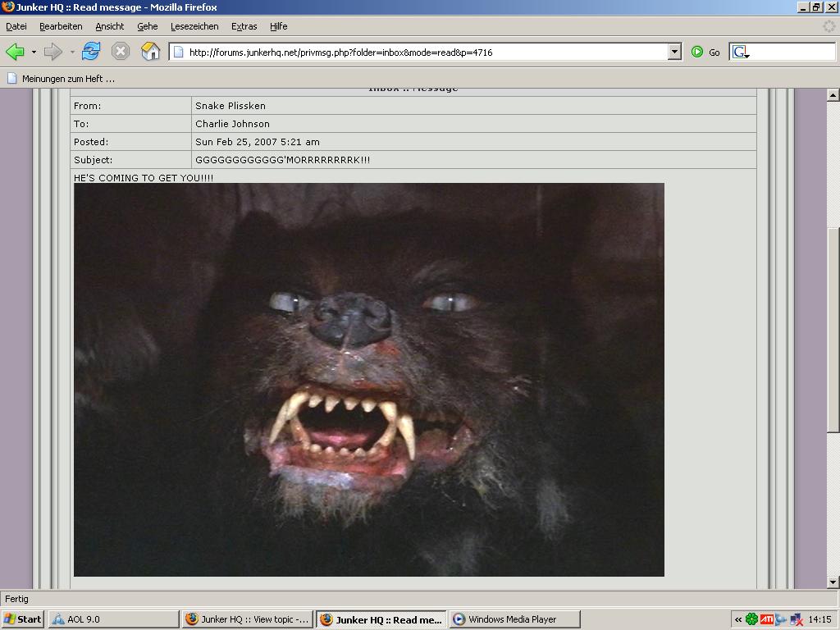
Task: Reload the page with the refresh icon
Action: pos(90,52)
